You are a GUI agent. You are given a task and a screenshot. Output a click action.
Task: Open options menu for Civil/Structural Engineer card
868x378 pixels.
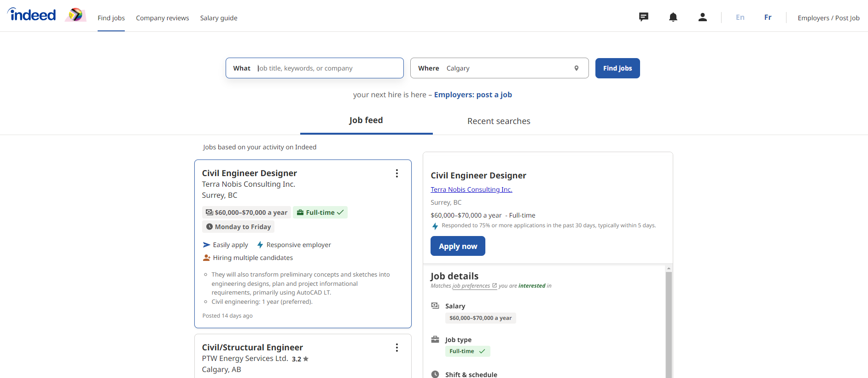point(397,348)
